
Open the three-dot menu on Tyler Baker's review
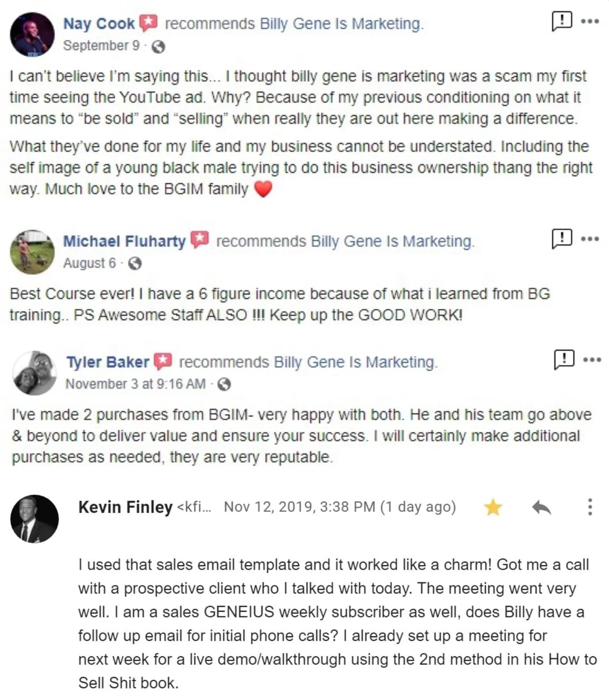tap(592, 360)
